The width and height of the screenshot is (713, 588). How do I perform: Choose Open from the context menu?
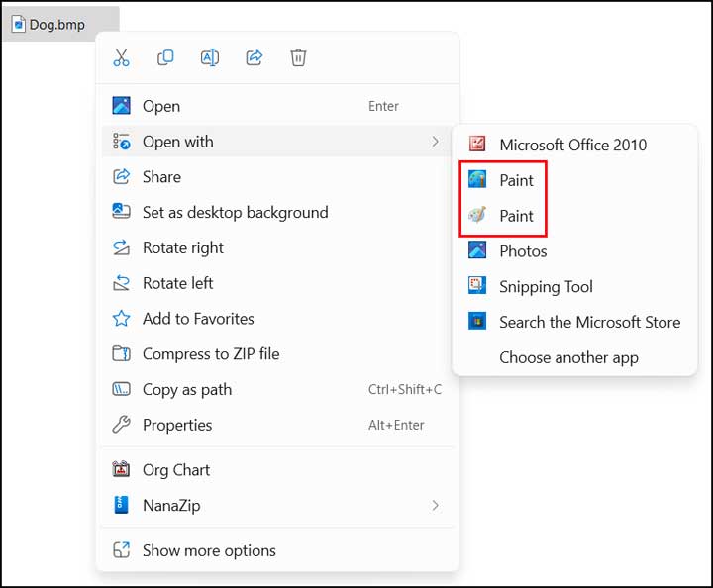[277, 106]
